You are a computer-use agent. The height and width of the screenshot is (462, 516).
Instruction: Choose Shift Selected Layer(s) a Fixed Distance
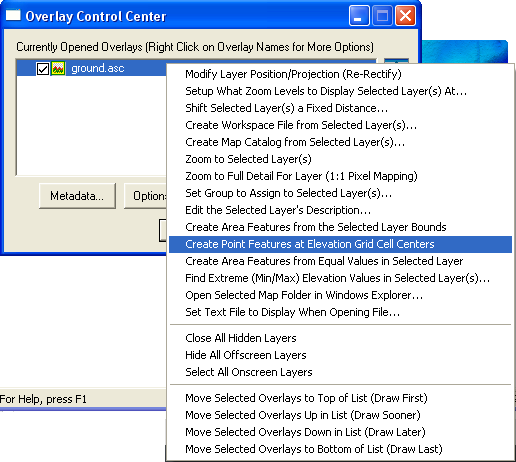coord(340,108)
